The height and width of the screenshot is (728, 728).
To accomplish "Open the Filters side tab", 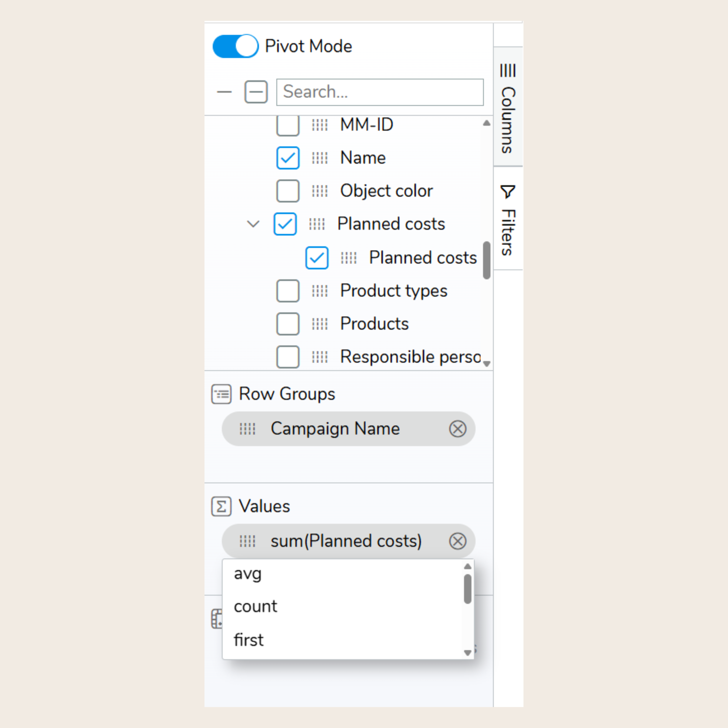I will pyautogui.click(x=508, y=219).
